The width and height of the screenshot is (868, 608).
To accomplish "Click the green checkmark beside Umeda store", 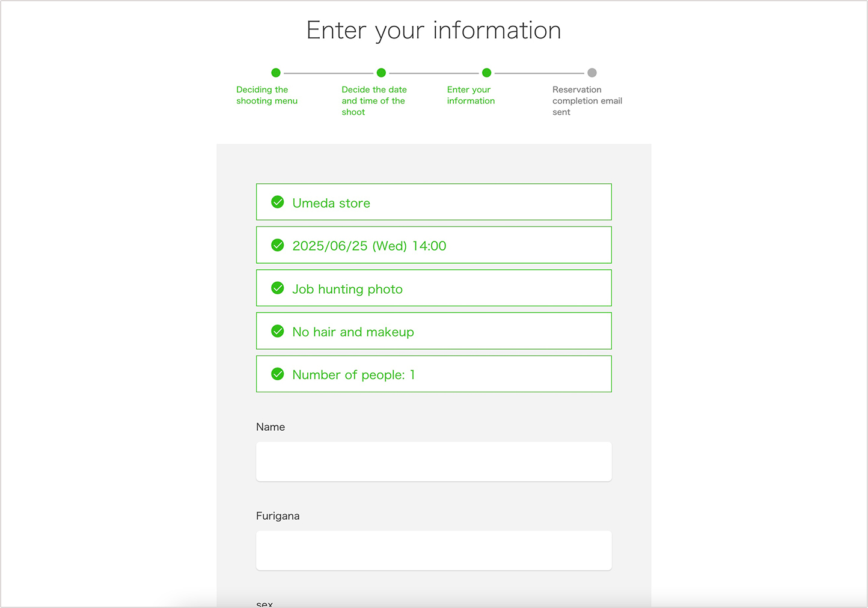I will [277, 202].
